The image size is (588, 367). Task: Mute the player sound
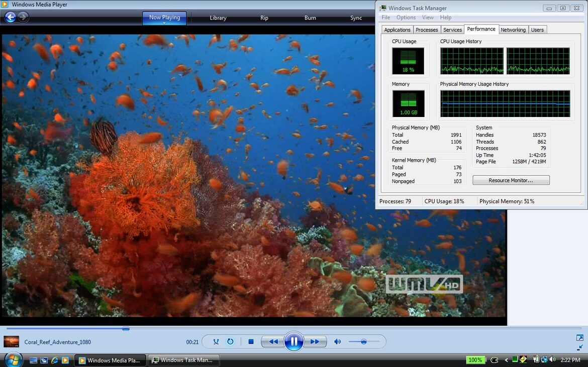pos(338,341)
